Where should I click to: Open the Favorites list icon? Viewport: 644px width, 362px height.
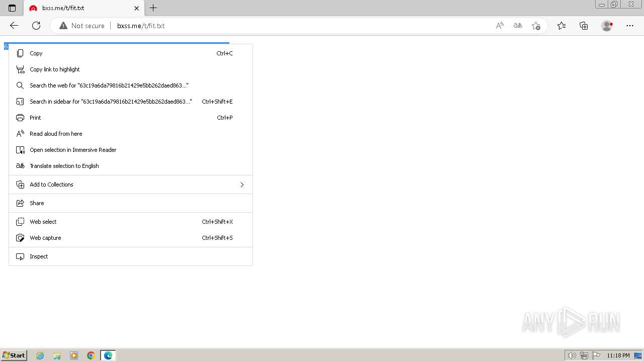pyautogui.click(x=561, y=26)
